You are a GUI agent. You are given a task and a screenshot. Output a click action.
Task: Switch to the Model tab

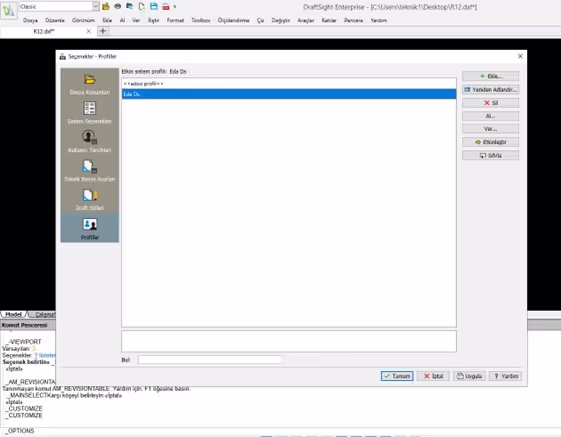pos(14,314)
